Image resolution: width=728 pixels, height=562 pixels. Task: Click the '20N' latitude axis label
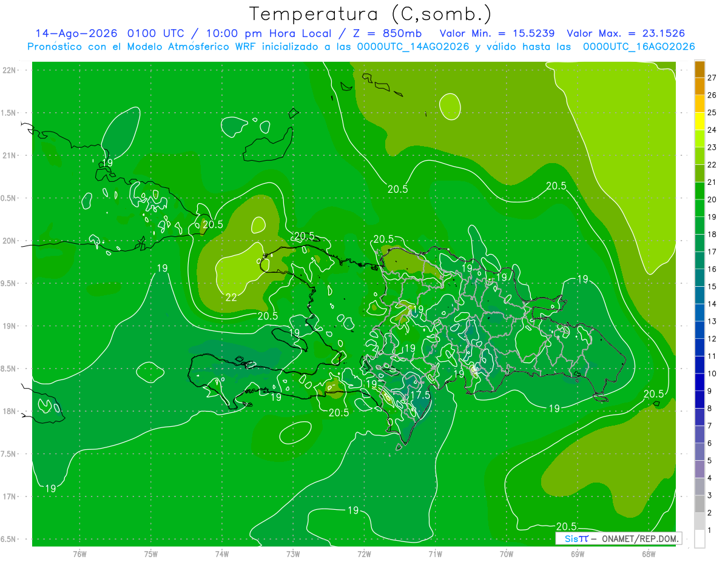coord(9,241)
